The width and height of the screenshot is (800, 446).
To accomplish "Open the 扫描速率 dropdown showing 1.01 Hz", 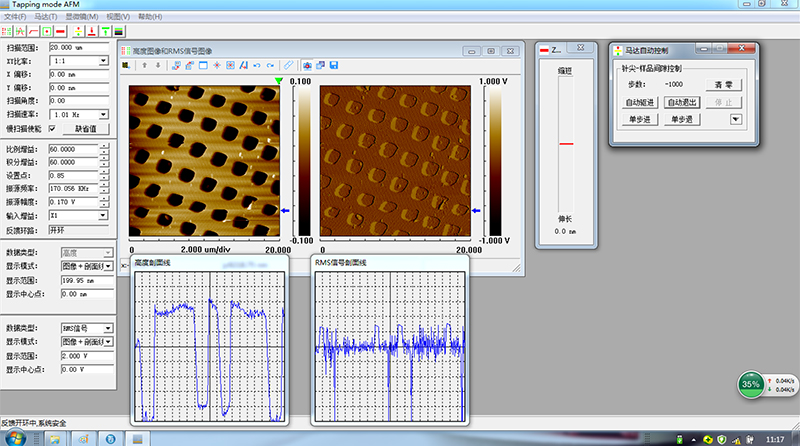I will click(x=103, y=114).
